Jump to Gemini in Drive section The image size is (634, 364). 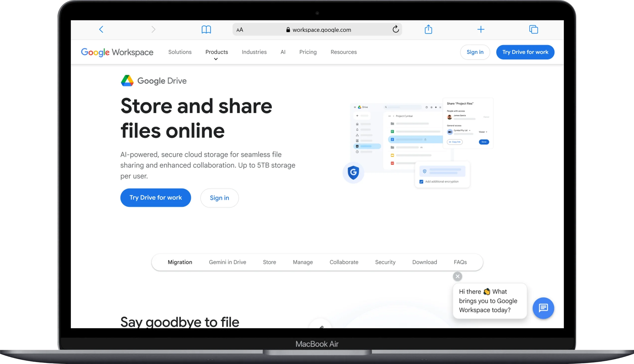[227, 262]
